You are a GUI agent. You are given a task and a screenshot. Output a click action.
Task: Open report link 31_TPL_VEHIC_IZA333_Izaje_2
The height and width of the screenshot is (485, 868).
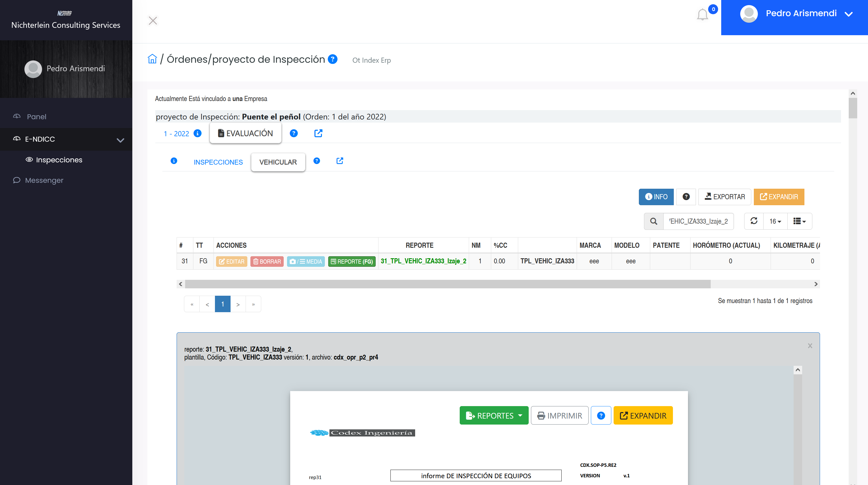pyautogui.click(x=423, y=261)
